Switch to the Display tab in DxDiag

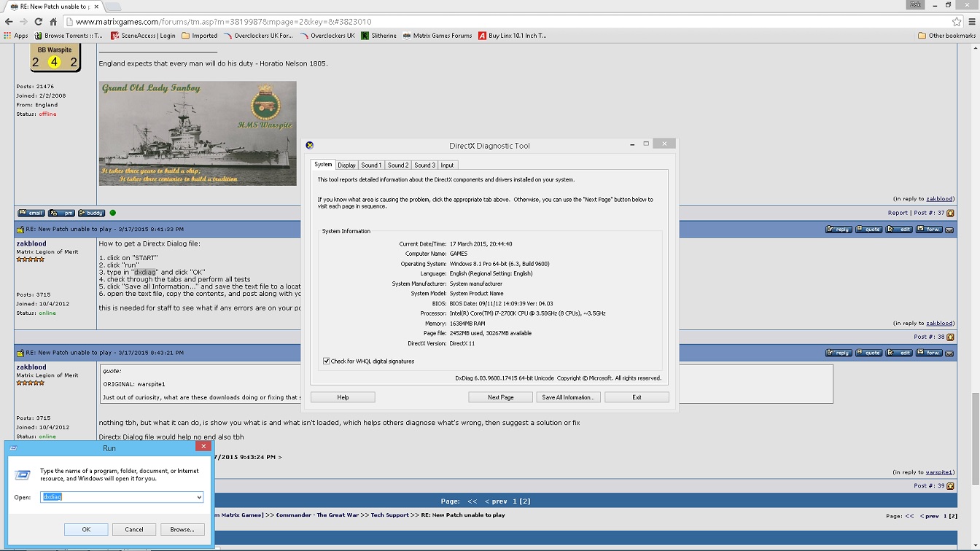click(x=347, y=165)
